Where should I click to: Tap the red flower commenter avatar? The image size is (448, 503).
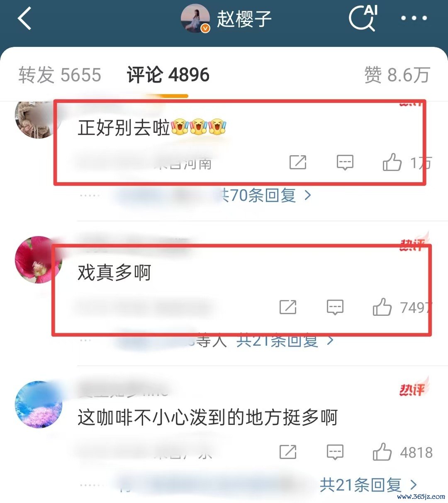click(38, 260)
